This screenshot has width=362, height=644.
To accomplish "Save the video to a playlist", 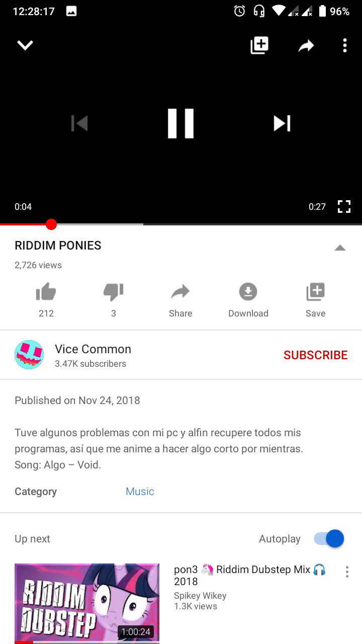I will click(x=315, y=300).
